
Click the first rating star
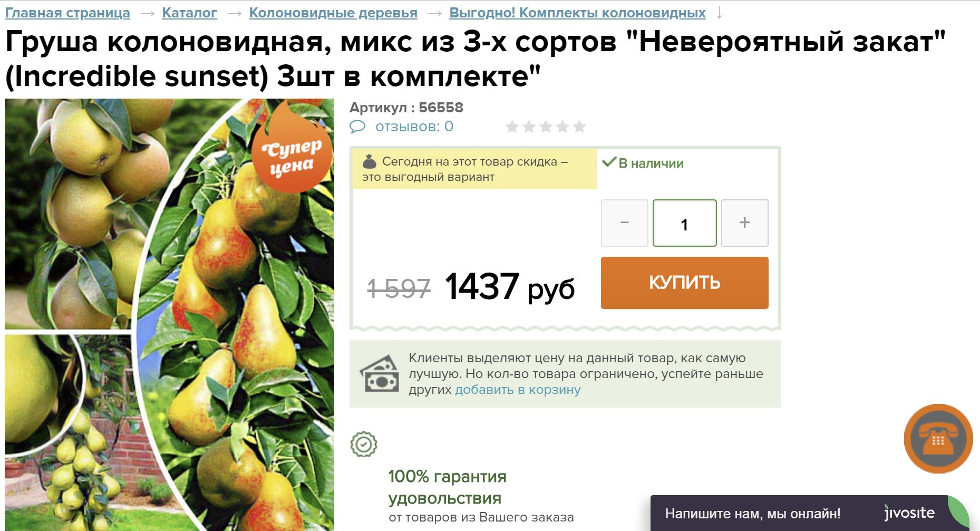(x=512, y=127)
